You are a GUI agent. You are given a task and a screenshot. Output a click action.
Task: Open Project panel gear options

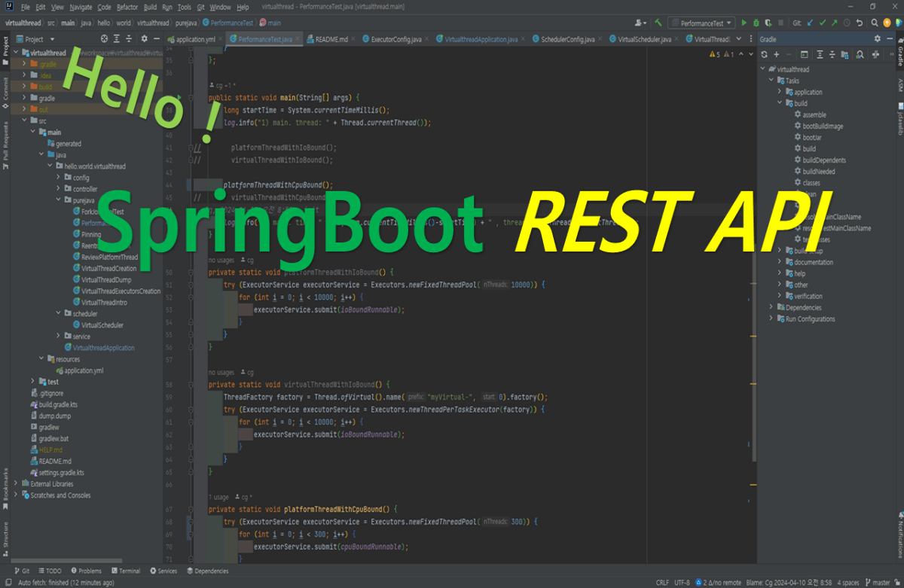point(145,38)
